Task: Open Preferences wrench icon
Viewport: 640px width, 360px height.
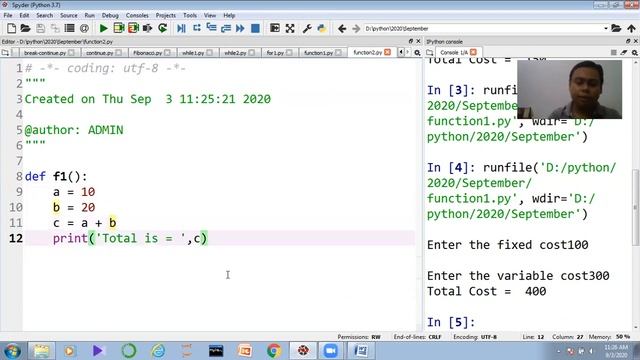Action: point(307,28)
